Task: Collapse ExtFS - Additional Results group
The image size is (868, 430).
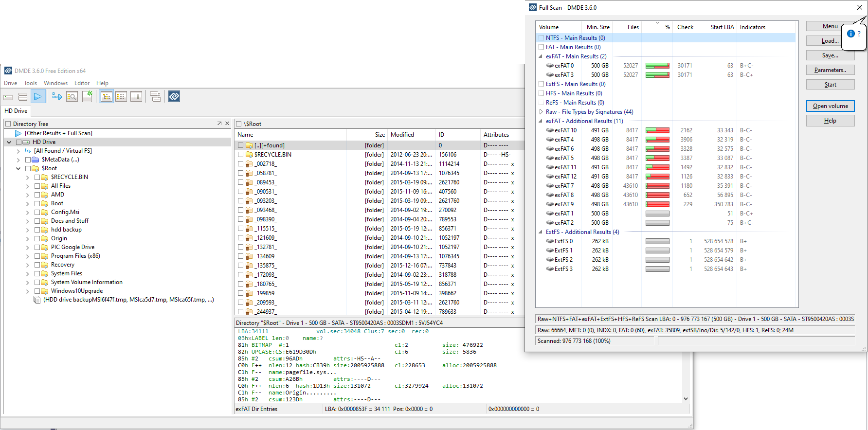Action: (x=541, y=232)
